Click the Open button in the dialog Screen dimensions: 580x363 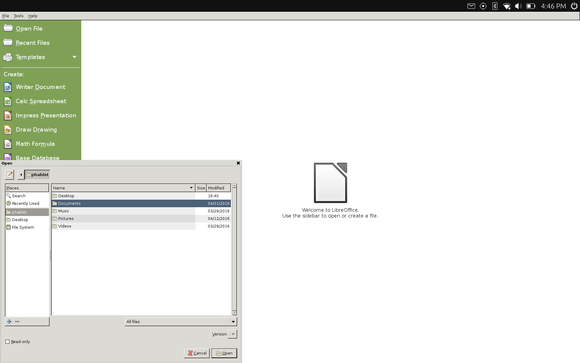pyautogui.click(x=224, y=353)
